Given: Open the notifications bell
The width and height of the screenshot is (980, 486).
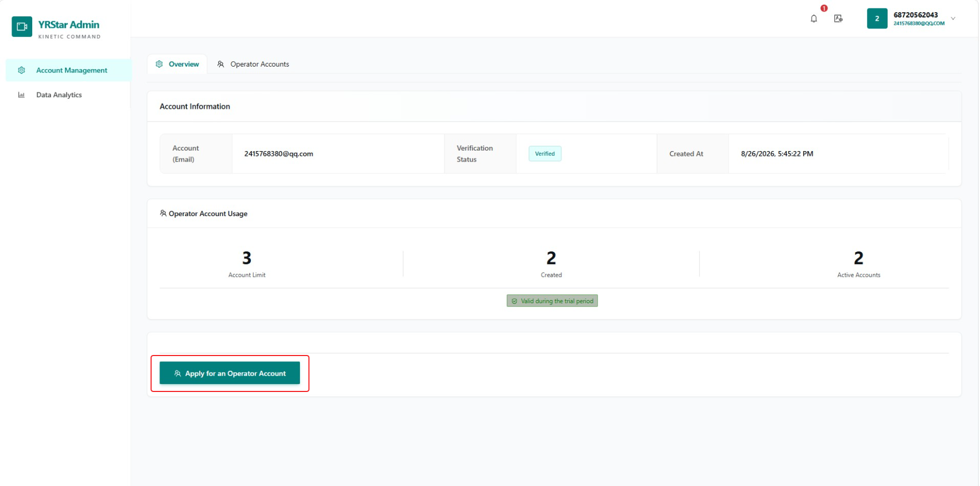Looking at the screenshot, I should [814, 19].
